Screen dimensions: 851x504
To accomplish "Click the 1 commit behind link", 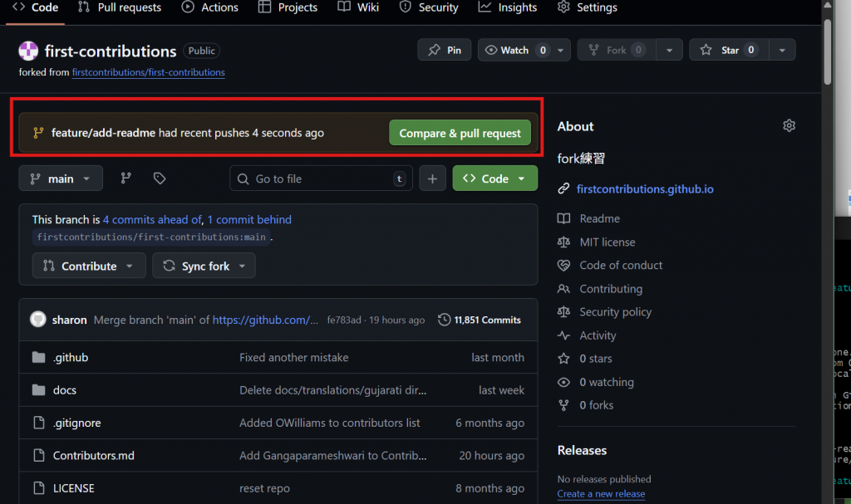I will (249, 220).
